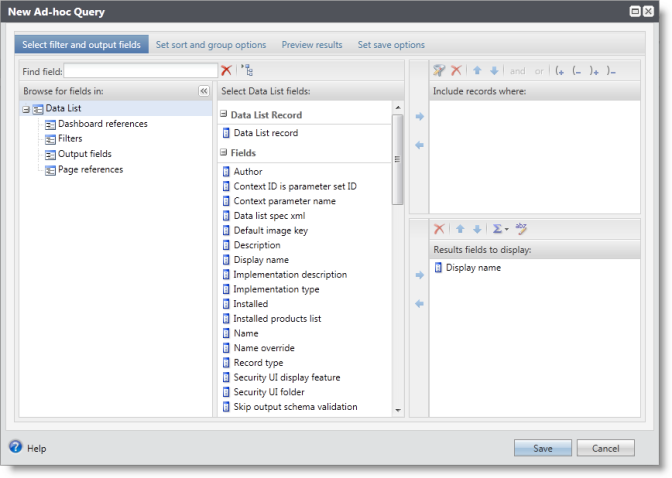Click the Save button
Image resolution: width=672 pixels, height=478 pixels.
[543, 449]
